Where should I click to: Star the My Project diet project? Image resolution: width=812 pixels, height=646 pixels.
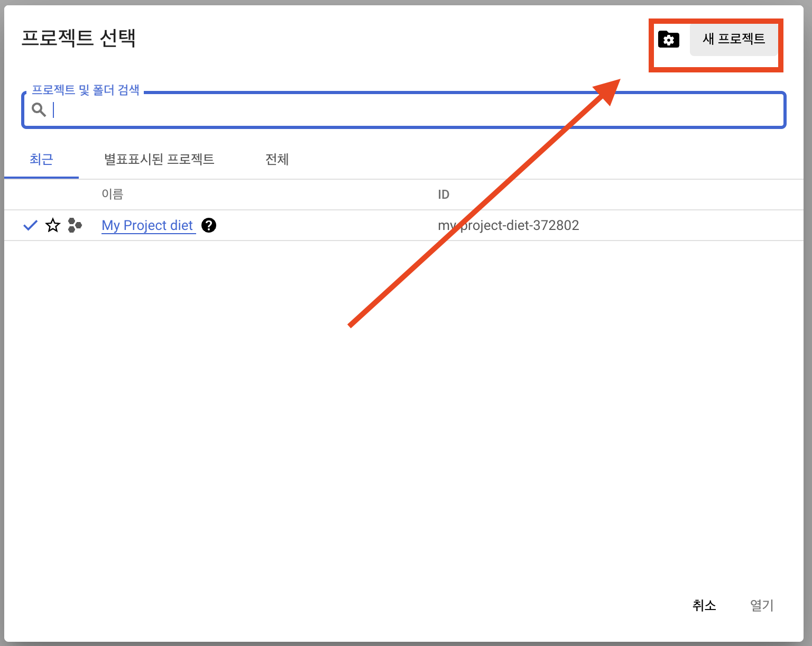pyautogui.click(x=53, y=226)
